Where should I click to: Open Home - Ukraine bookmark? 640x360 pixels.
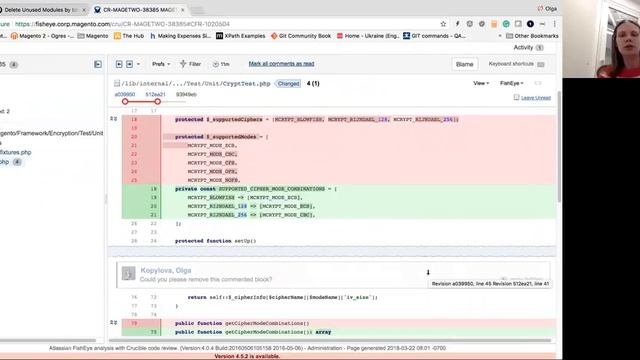(x=368, y=36)
